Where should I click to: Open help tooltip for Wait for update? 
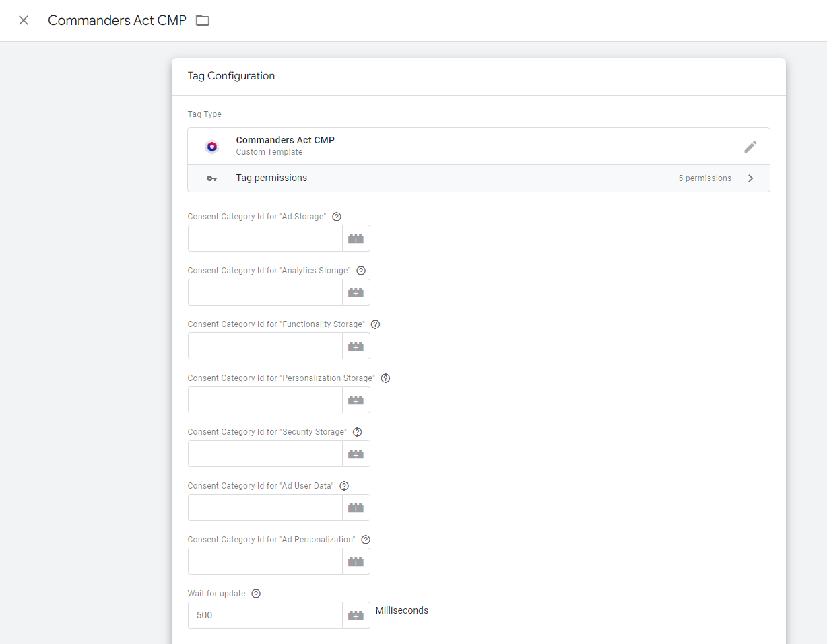[256, 594]
